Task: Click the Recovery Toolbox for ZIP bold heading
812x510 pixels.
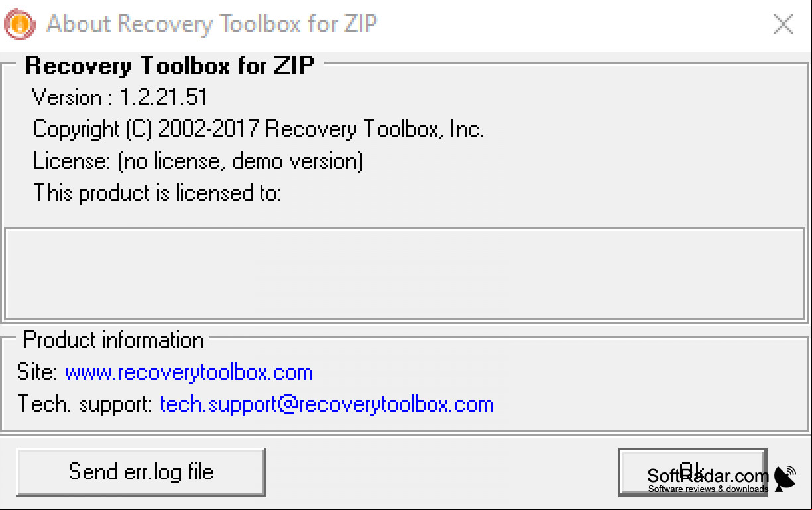Action: (x=170, y=65)
